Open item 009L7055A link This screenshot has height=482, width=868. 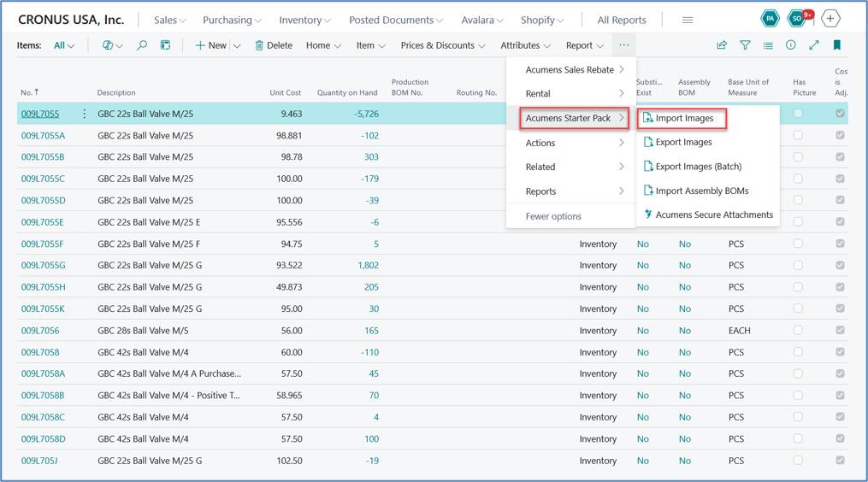click(43, 136)
